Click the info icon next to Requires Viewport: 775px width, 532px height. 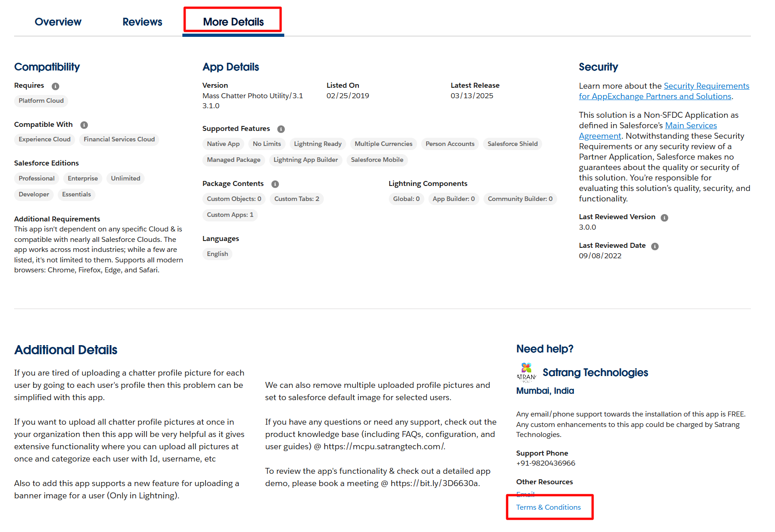(55, 86)
